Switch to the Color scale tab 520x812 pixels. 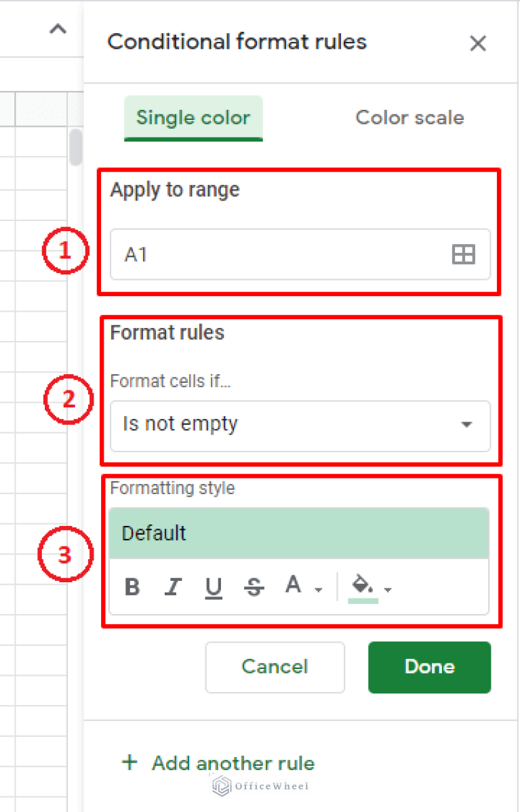click(x=409, y=118)
